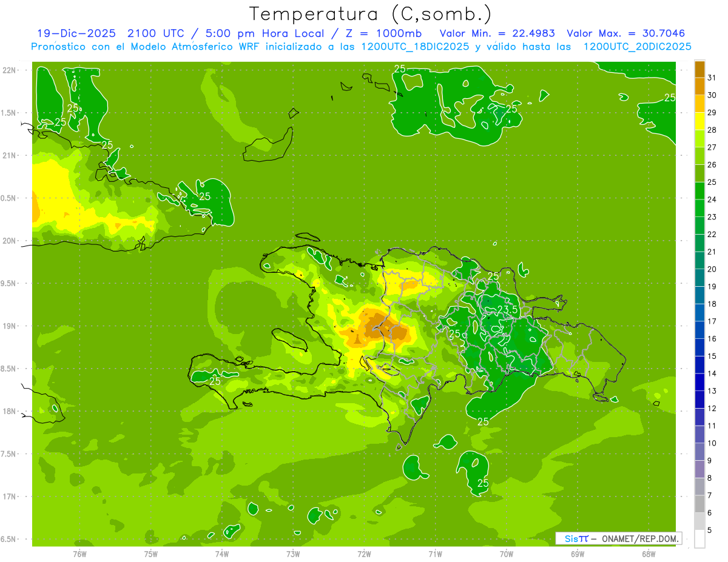Click the color bar's '28' label
728x562 pixels.
712,130
